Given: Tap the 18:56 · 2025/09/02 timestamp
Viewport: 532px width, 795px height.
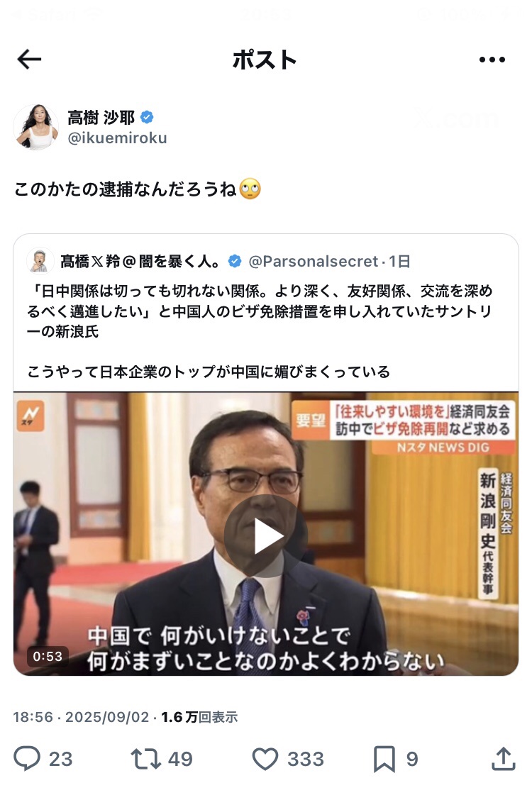Looking at the screenshot, I should coord(81,717).
